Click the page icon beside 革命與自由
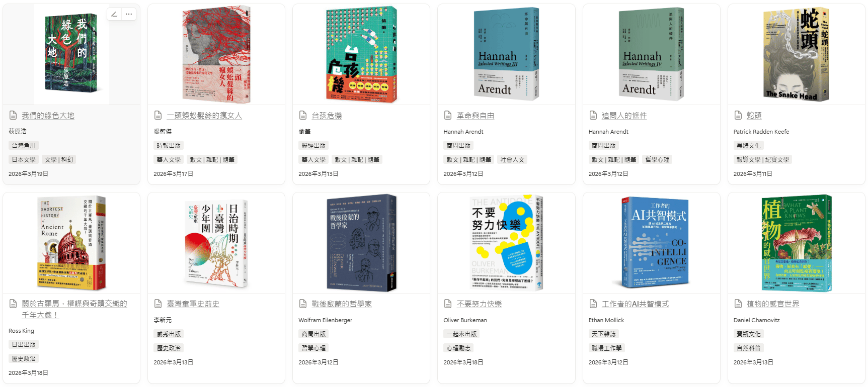868x387 pixels. [x=448, y=115]
